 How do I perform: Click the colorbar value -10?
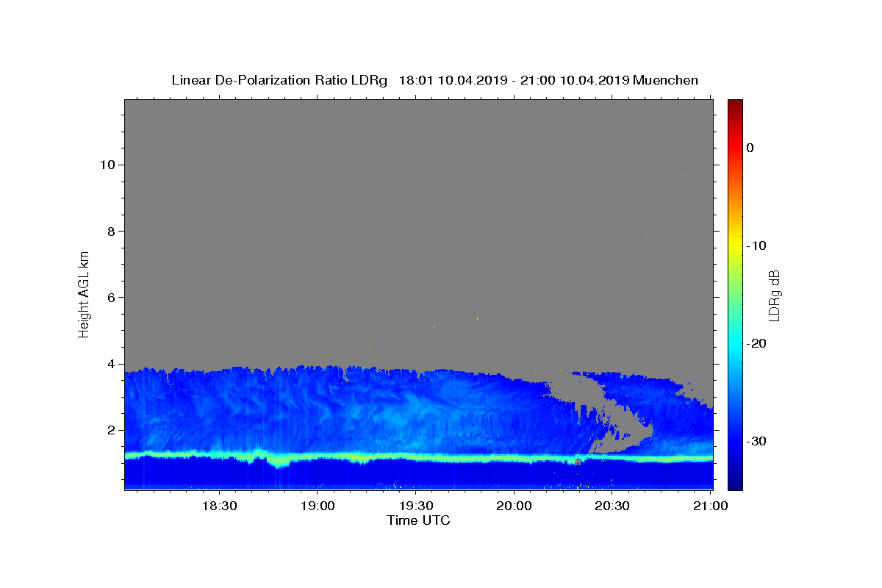pyautogui.click(x=757, y=245)
